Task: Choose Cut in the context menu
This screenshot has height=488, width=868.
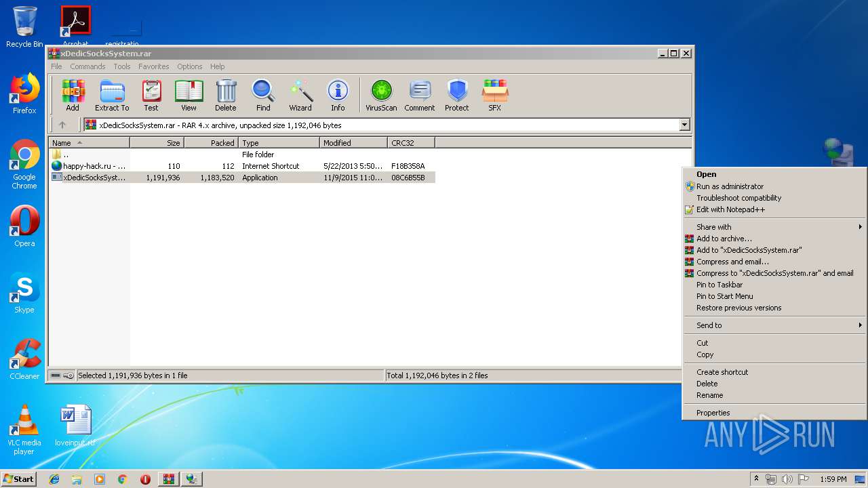Action: point(774,343)
